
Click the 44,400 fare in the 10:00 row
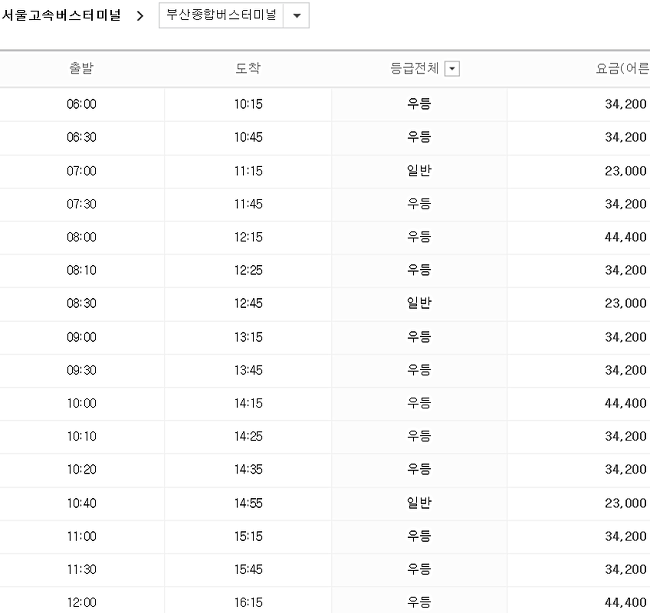(x=626, y=403)
